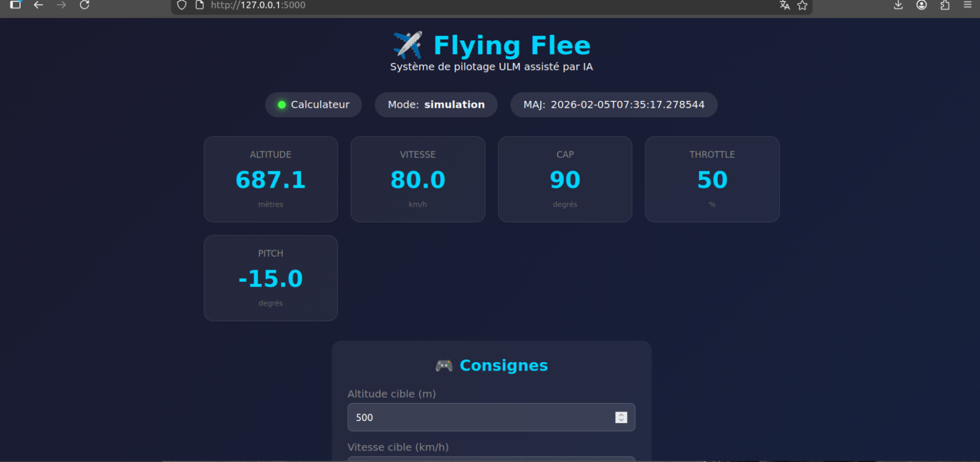The height and width of the screenshot is (462, 980).
Task: Click the address bar showing 127.0.0.1:5000
Action: pyautogui.click(x=473, y=5)
